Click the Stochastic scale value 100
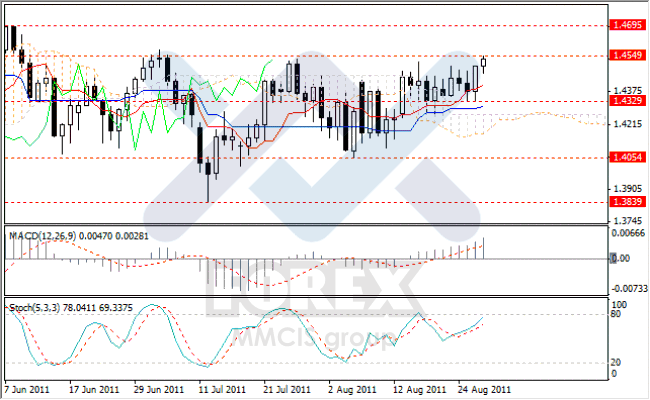The height and width of the screenshot is (400, 650). pyautogui.click(x=619, y=305)
